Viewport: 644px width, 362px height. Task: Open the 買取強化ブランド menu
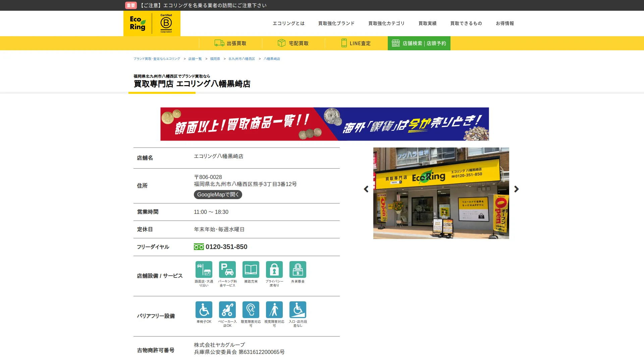(x=336, y=23)
